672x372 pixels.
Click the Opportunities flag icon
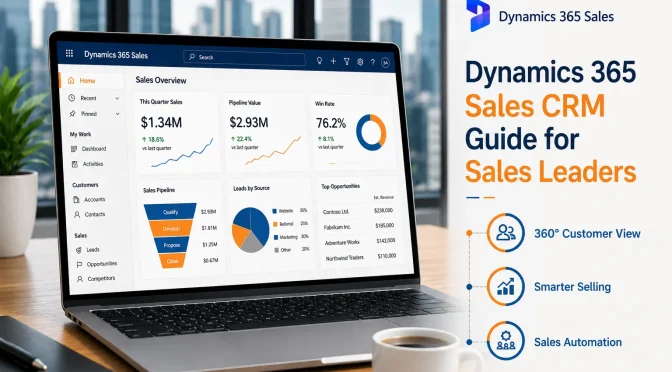point(79,265)
